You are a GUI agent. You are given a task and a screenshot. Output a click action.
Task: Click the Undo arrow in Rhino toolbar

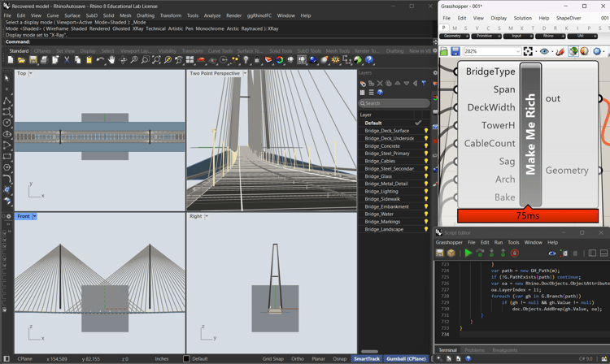coord(100,60)
